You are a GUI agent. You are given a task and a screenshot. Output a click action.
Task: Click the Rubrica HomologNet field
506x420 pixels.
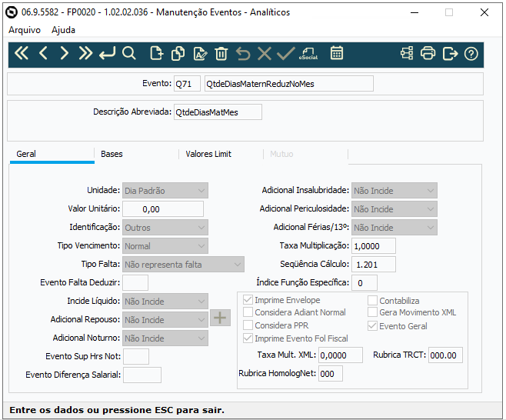(x=331, y=374)
